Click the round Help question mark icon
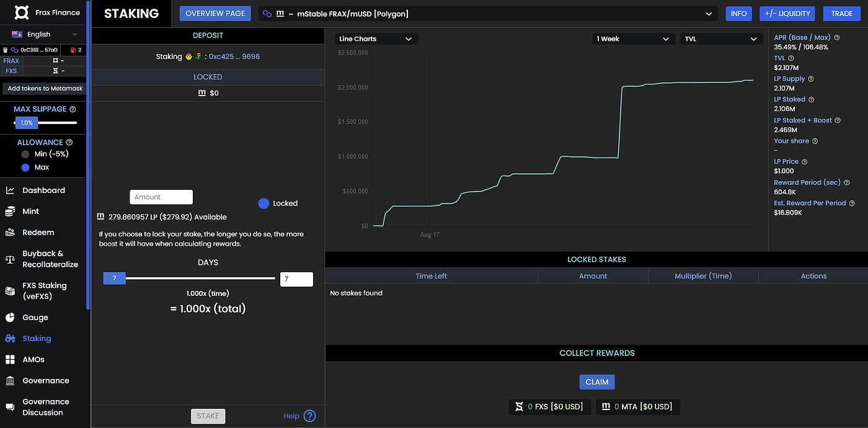Viewport: 868px width, 428px height. coord(309,416)
